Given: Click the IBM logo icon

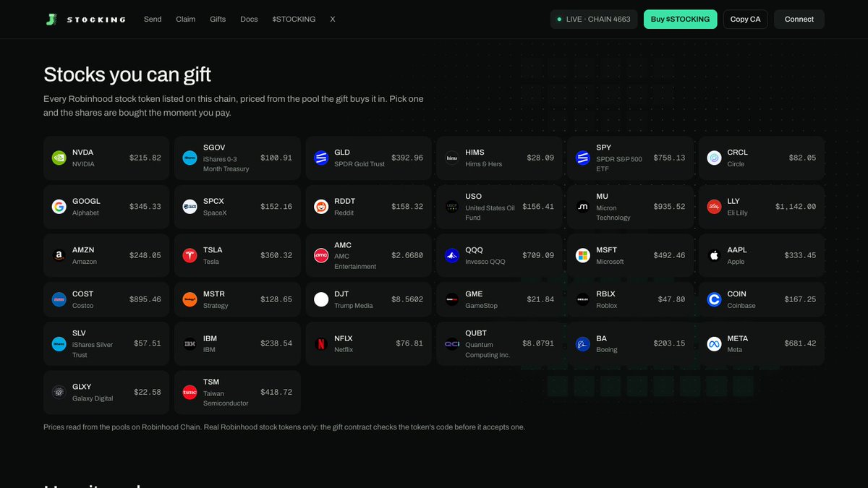Looking at the screenshot, I should [x=190, y=344].
